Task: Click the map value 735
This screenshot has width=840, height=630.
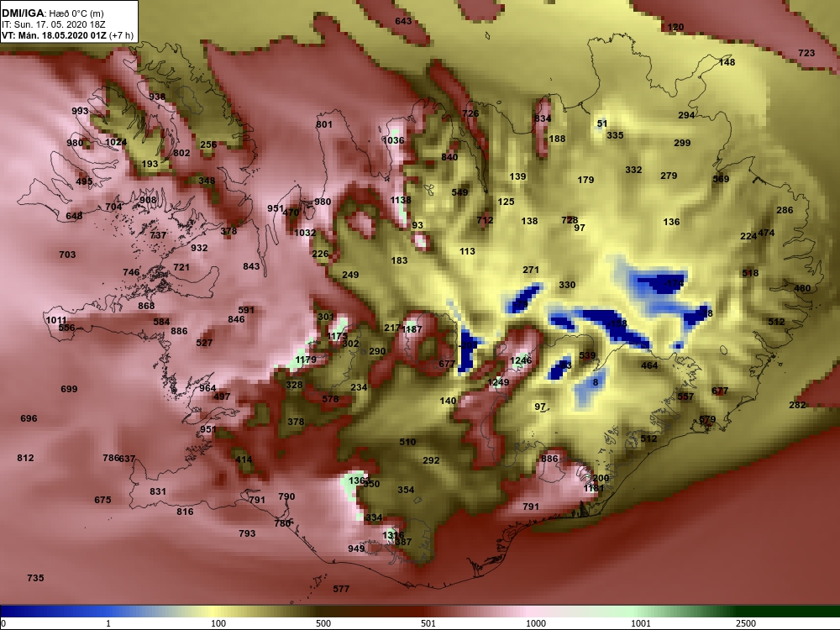Action: [x=35, y=578]
